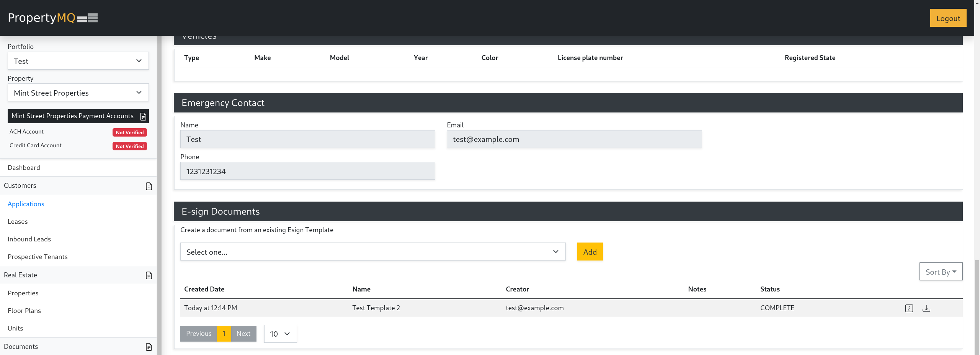Expand the Esign Template select dropdown
This screenshot has width=980, height=355.
pyautogui.click(x=372, y=252)
